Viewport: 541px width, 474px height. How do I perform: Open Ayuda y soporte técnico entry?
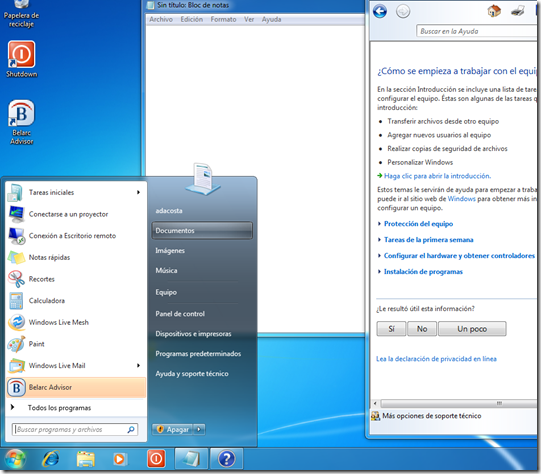click(x=192, y=374)
